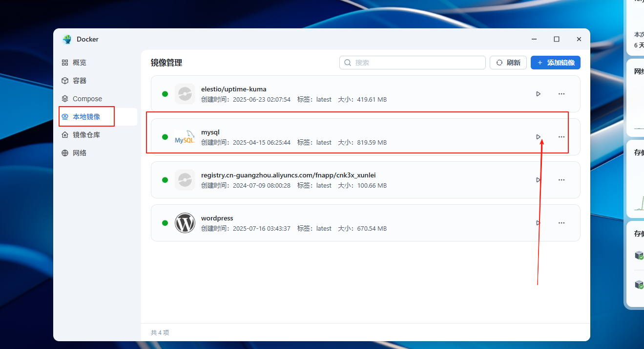Click the magnifier icon in search box

[348, 63]
